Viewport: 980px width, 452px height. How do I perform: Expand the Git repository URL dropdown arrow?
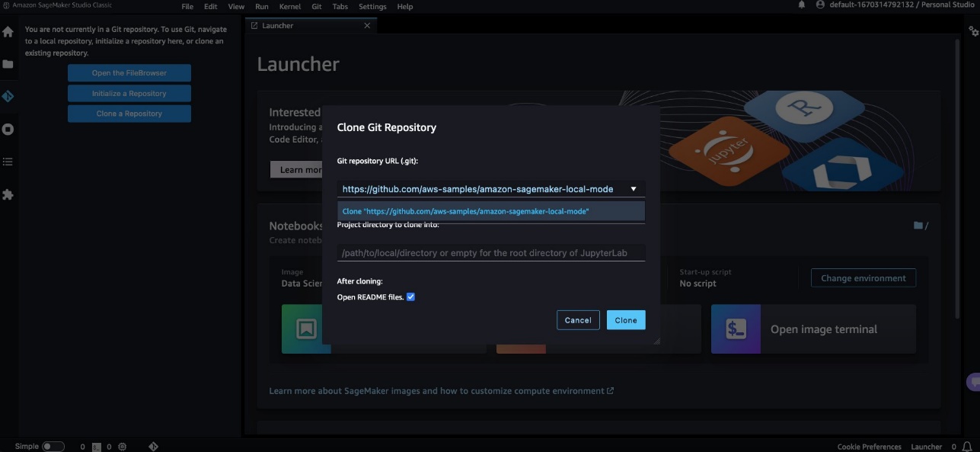633,189
